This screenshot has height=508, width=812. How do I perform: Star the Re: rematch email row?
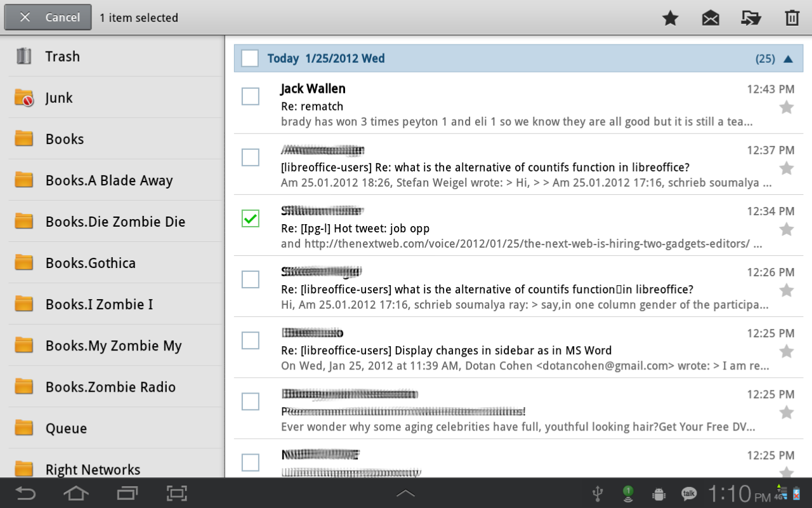click(787, 106)
